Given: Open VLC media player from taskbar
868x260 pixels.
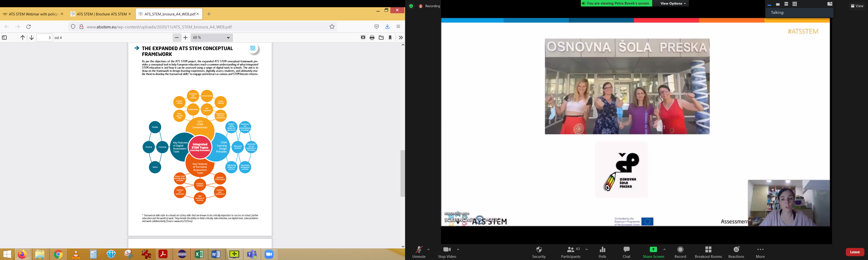Looking at the screenshot, I should 76,254.
